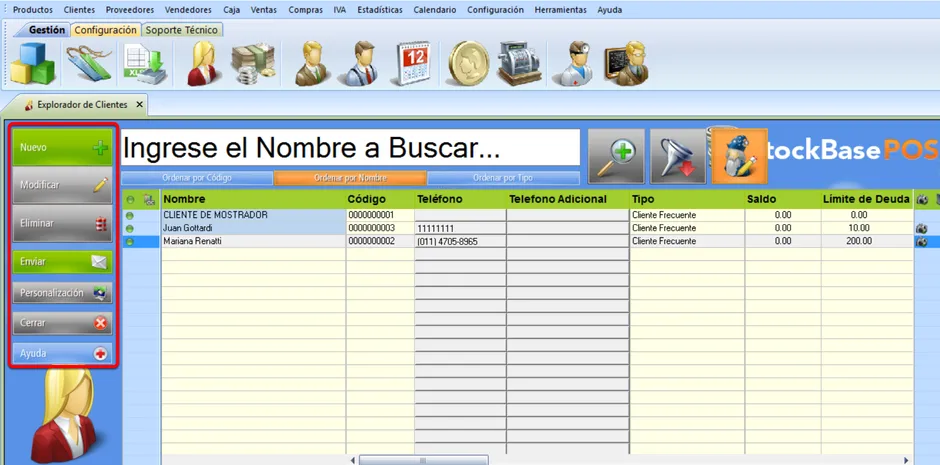Select Ordenar por Nombre sorting
Viewport: 940px width, 465px height.
point(350,178)
